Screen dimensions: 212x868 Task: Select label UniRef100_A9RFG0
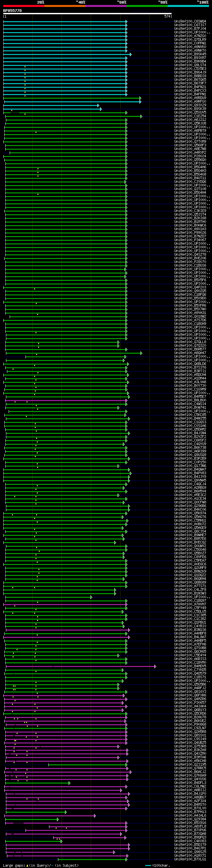[190, 102]
